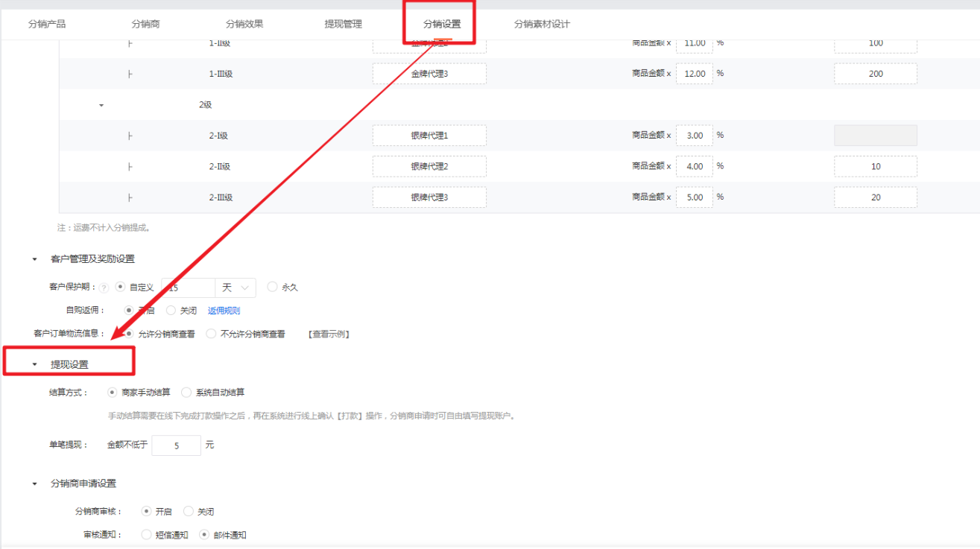
Task: Click the 单笔提现 minimum amount field
Action: click(x=177, y=445)
